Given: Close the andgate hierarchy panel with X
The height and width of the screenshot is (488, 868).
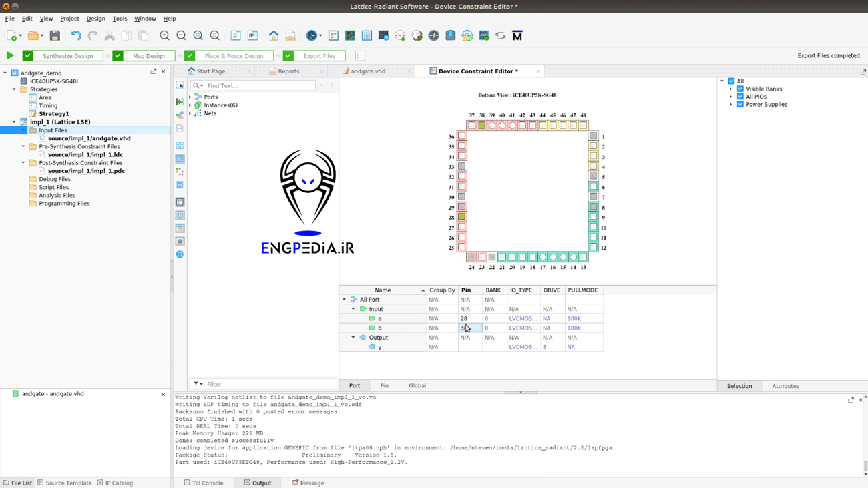Looking at the screenshot, I should 163,394.
